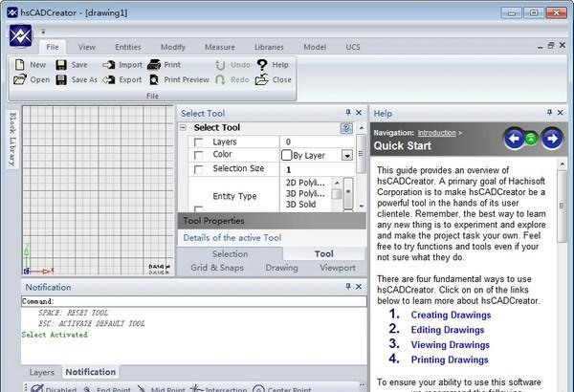574x392 pixels.
Task: Switch to the Modify ribbon tab
Action: pos(173,47)
